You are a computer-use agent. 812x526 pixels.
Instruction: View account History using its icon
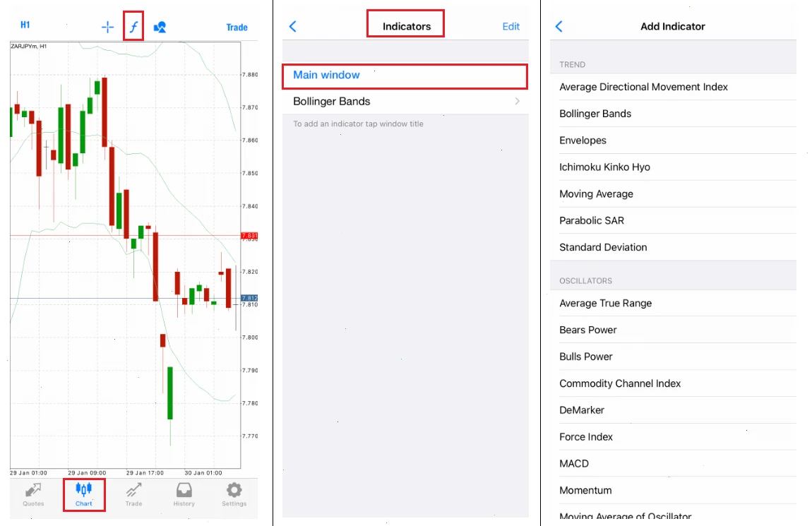(x=184, y=494)
